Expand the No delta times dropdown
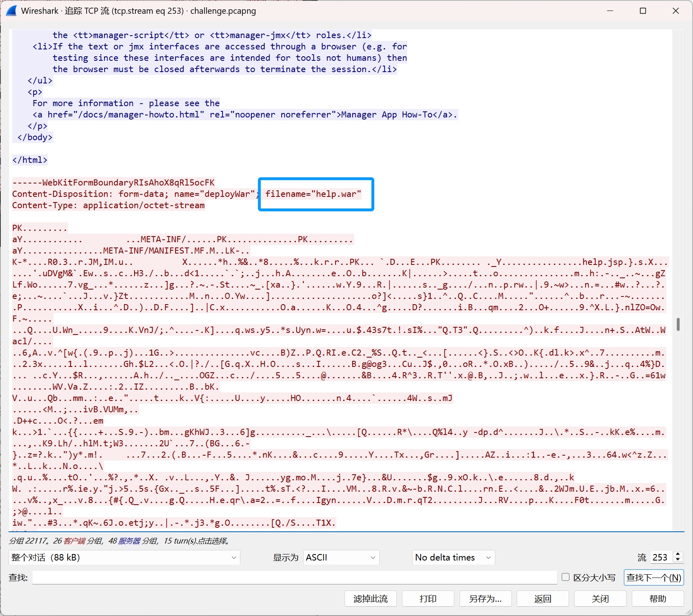693x616 pixels. (x=453, y=557)
